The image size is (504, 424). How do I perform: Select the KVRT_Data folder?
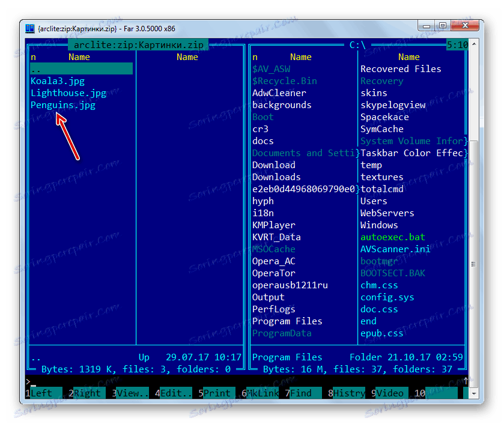pyautogui.click(x=276, y=237)
